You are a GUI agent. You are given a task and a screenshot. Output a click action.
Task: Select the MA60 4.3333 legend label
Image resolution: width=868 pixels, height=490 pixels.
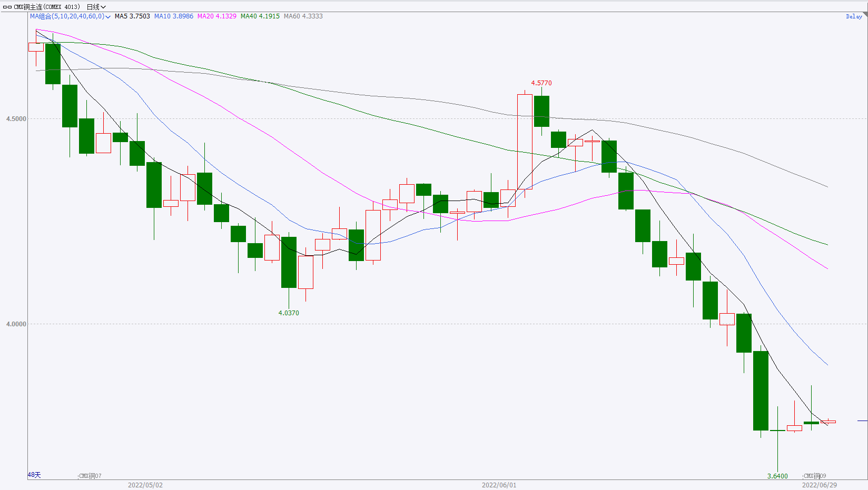click(303, 16)
